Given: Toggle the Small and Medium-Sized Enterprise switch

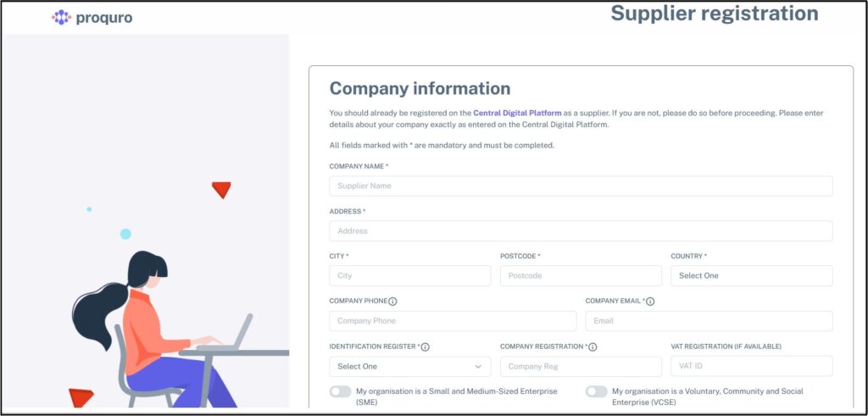Looking at the screenshot, I should pos(340,391).
